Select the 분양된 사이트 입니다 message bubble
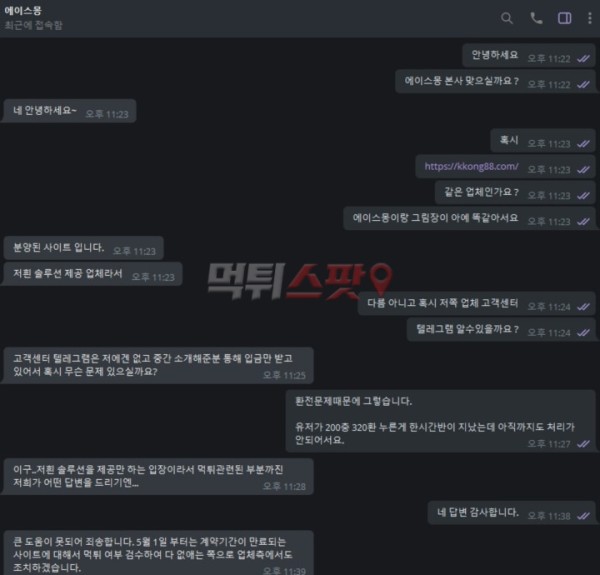Viewport: 600px width, 575px height. [x=84, y=248]
